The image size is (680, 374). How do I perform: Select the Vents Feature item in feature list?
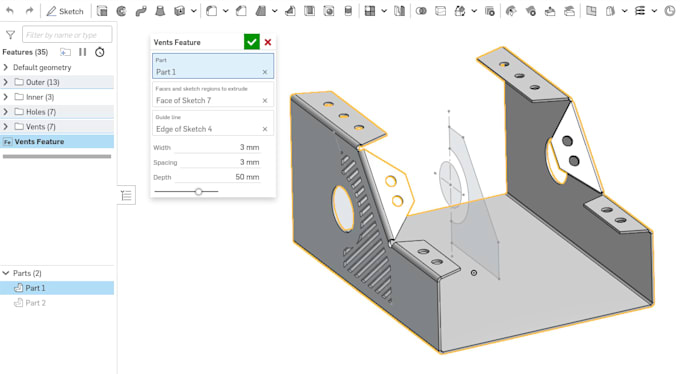coord(57,141)
